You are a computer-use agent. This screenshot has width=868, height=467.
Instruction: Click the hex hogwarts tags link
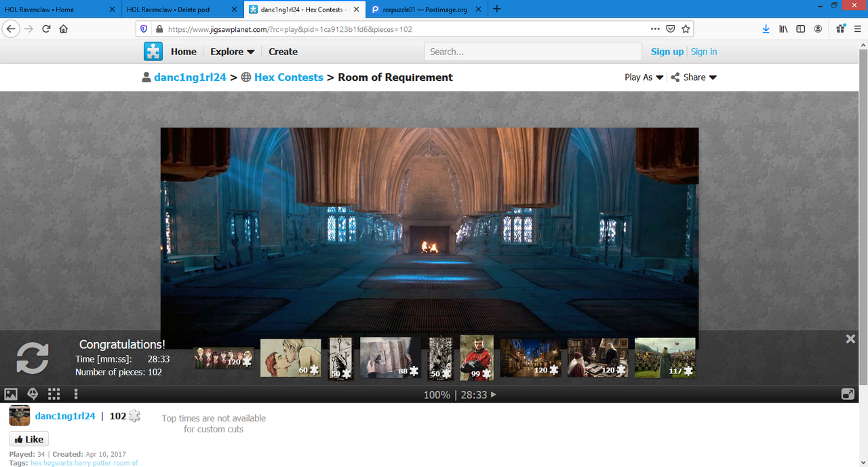tap(84, 463)
